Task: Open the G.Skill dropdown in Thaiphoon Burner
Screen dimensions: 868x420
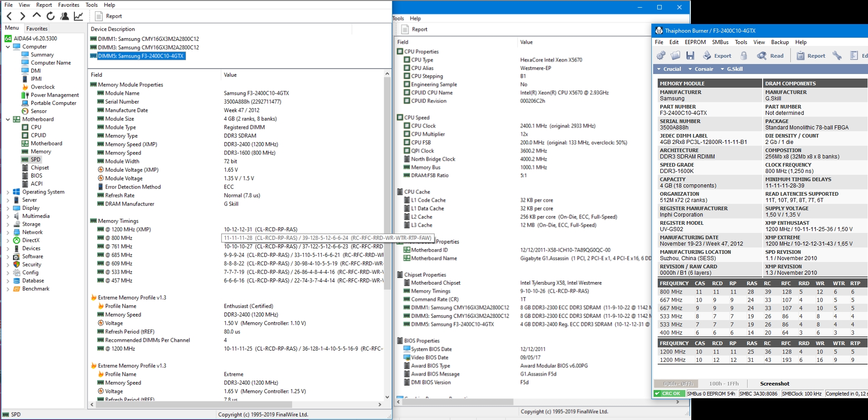Action: click(x=732, y=69)
